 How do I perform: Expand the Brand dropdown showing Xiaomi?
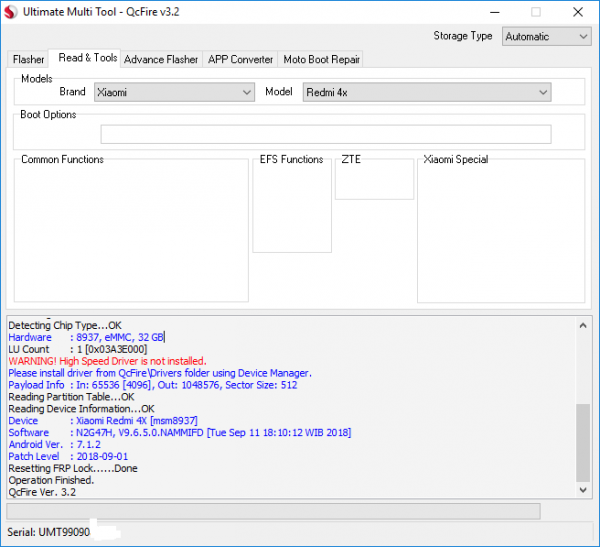pyautogui.click(x=174, y=92)
